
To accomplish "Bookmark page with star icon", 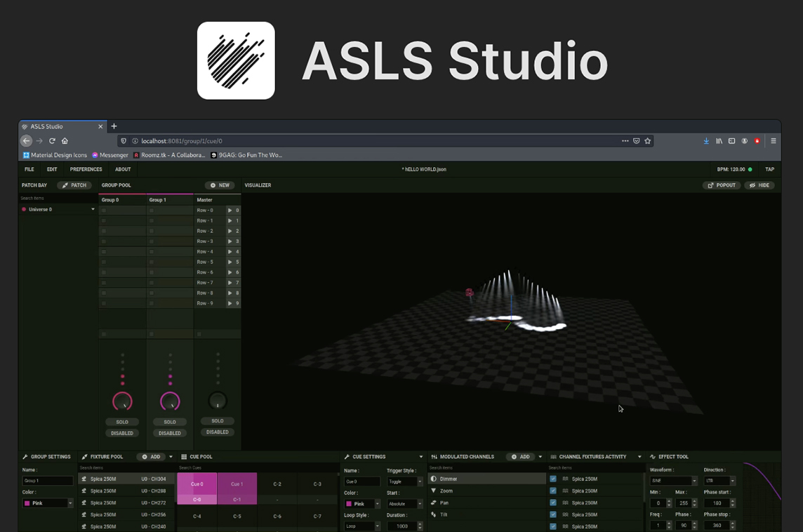I will [x=648, y=141].
